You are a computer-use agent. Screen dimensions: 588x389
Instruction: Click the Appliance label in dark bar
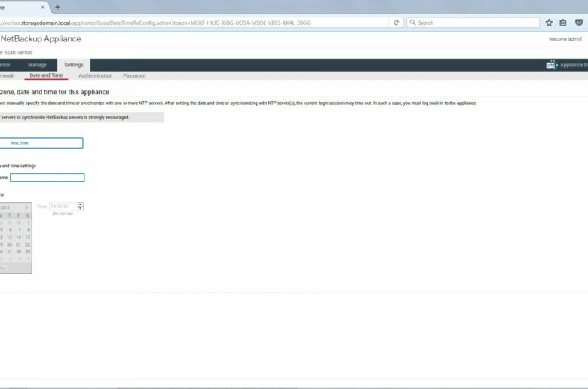point(574,65)
